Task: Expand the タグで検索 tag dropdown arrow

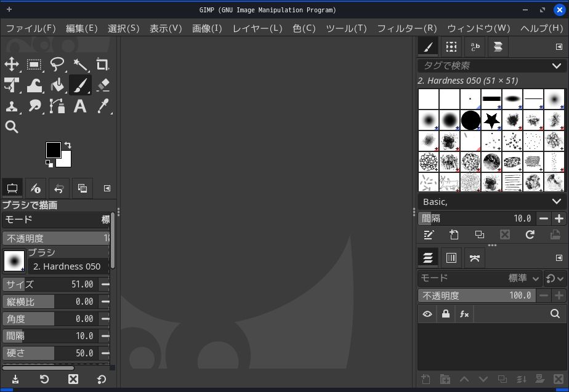Action: (x=557, y=66)
